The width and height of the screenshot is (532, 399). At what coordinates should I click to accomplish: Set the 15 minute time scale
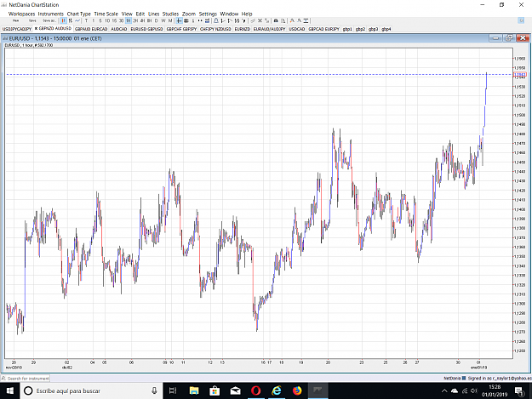tap(114, 20)
